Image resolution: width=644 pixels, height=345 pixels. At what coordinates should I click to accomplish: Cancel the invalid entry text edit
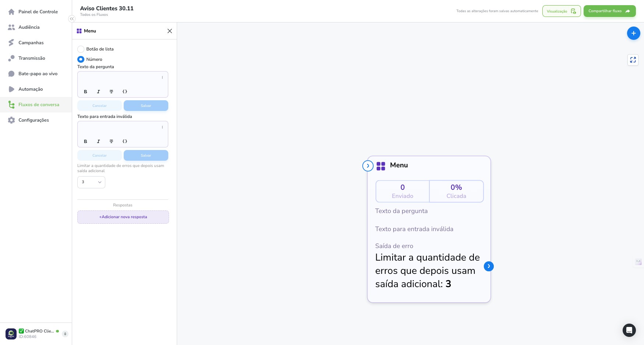pyautogui.click(x=99, y=156)
